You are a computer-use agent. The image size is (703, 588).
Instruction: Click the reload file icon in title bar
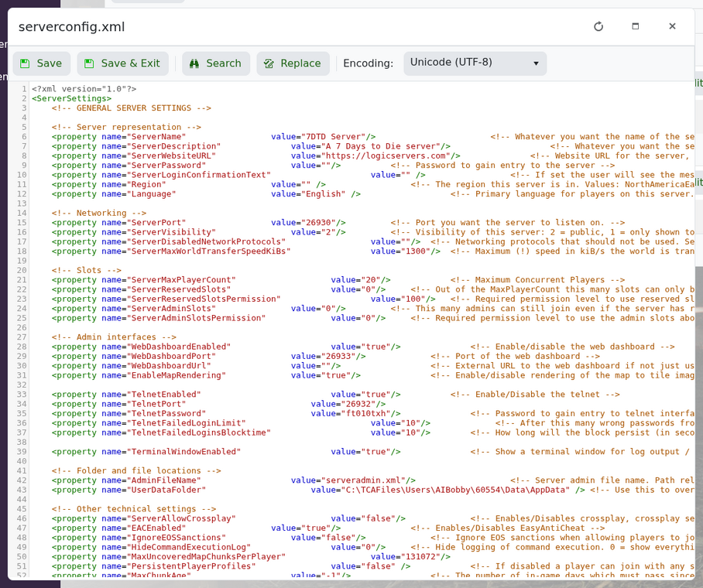(x=598, y=26)
